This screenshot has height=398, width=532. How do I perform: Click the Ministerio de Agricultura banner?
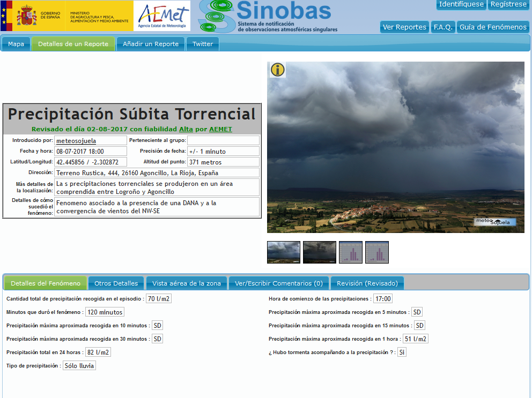(99, 17)
